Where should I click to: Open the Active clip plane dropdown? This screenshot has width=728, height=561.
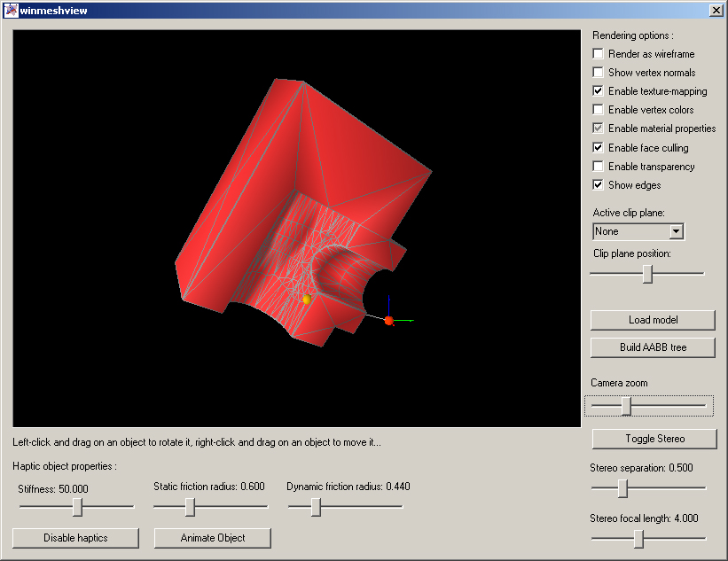click(676, 231)
